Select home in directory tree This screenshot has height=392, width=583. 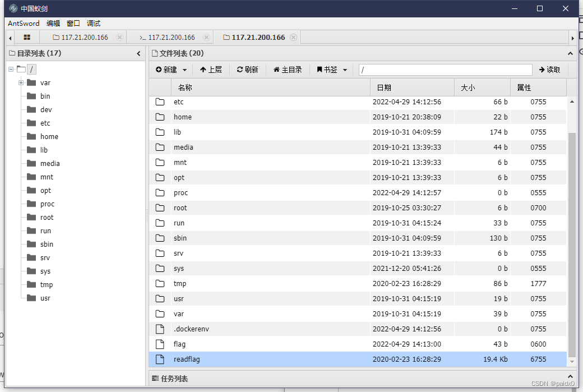(49, 136)
